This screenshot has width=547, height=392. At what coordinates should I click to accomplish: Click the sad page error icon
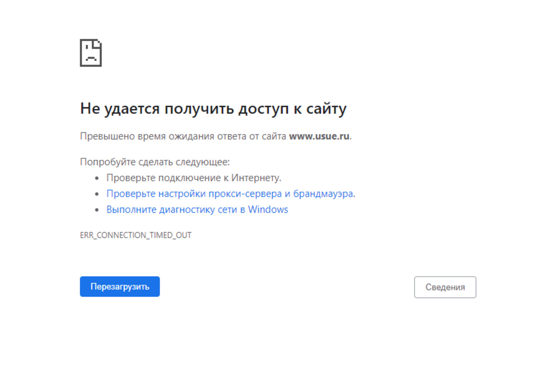click(91, 53)
